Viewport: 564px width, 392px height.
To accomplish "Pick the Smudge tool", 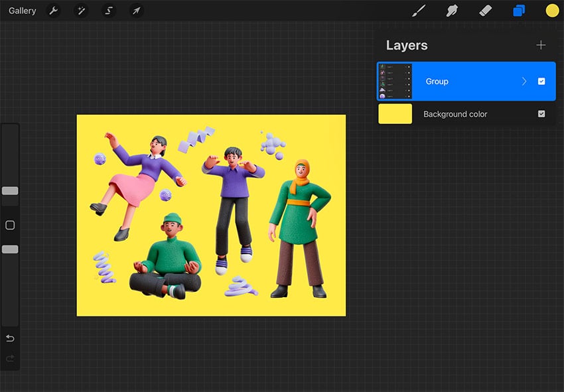I will pos(453,11).
